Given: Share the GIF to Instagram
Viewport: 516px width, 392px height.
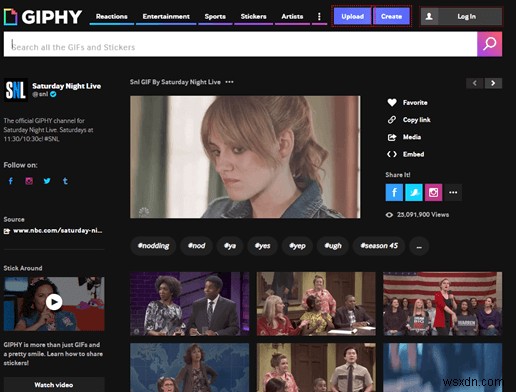Looking at the screenshot, I should [433, 192].
